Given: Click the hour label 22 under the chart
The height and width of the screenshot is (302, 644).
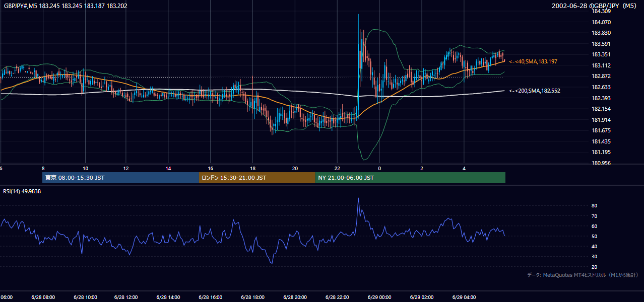Looking at the screenshot, I should pyautogui.click(x=337, y=169).
